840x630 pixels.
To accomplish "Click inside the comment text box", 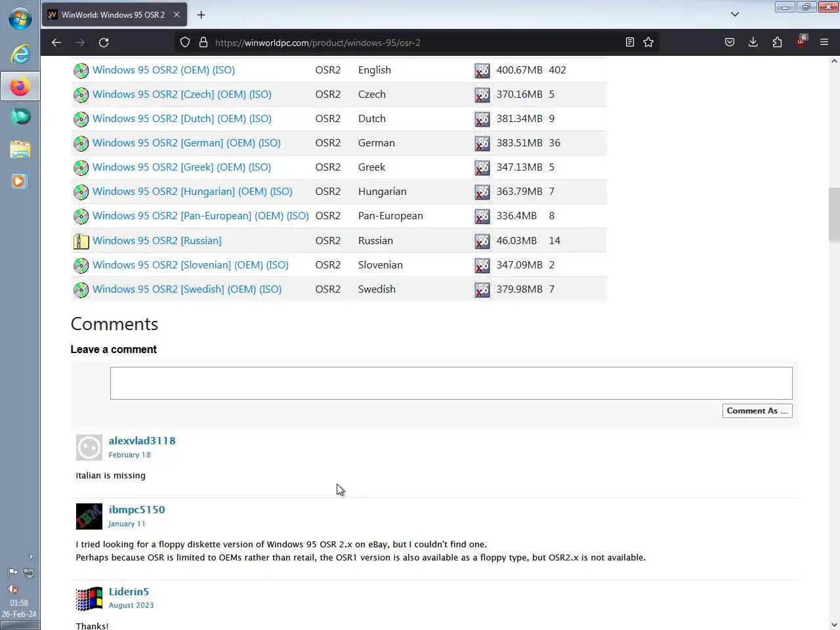I will click(x=451, y=383).
